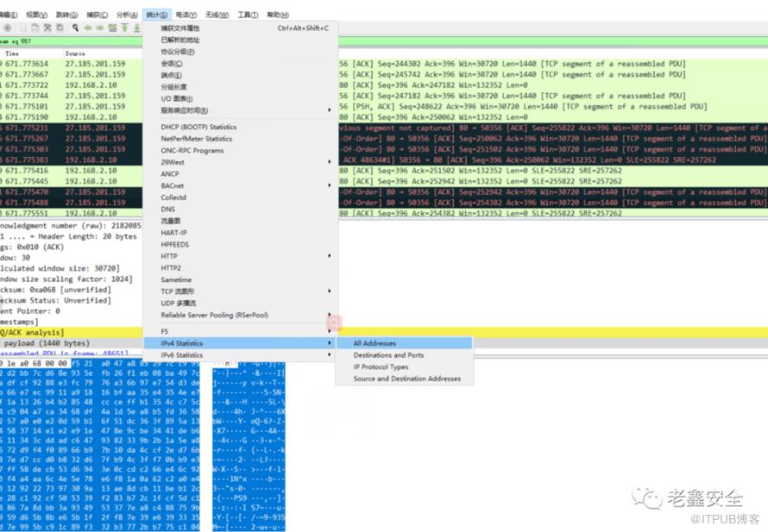The width and height of the screenshot is (768, 532).
Task: Click the Go to Last Packet icon
Action: point(136,28)
